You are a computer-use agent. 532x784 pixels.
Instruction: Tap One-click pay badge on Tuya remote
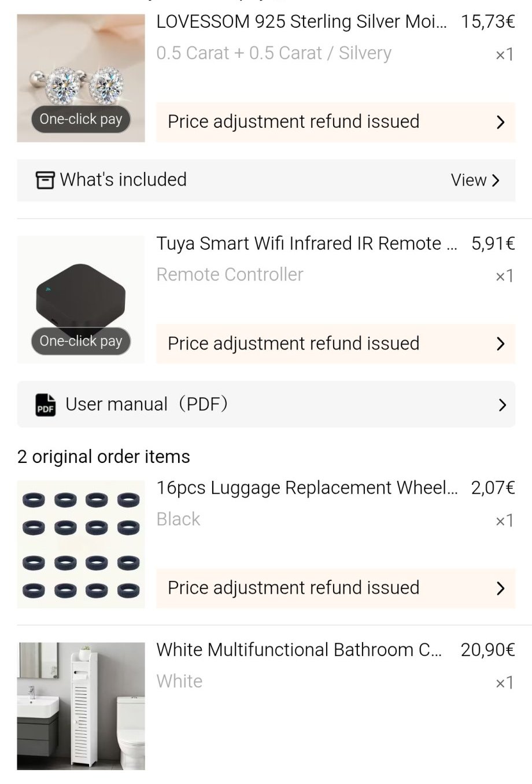(81, 341)
